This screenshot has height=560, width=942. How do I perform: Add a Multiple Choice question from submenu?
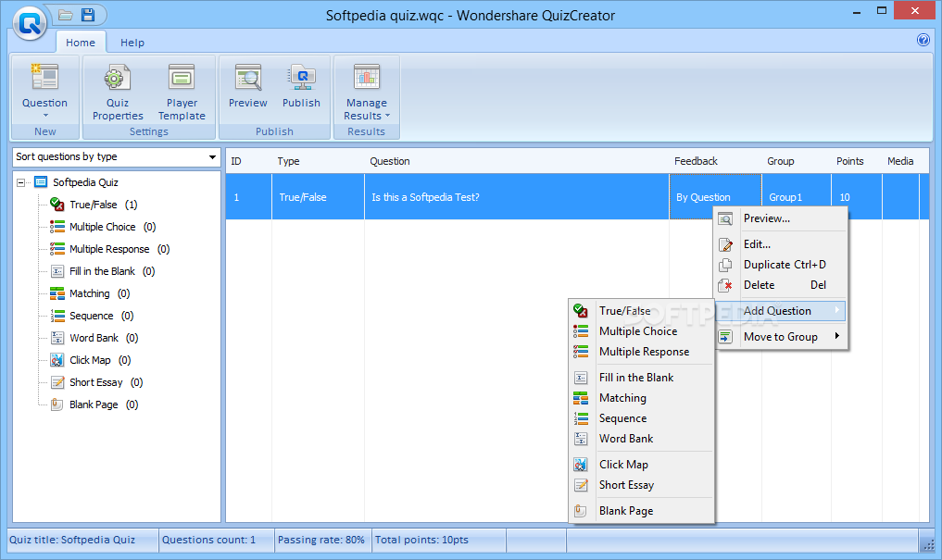(x=642, y=331)
